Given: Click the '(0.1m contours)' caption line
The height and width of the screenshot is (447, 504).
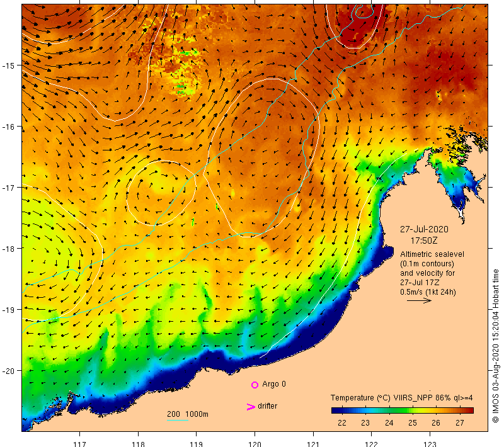Looking at the screenshot, I should [x=427, y=264].
